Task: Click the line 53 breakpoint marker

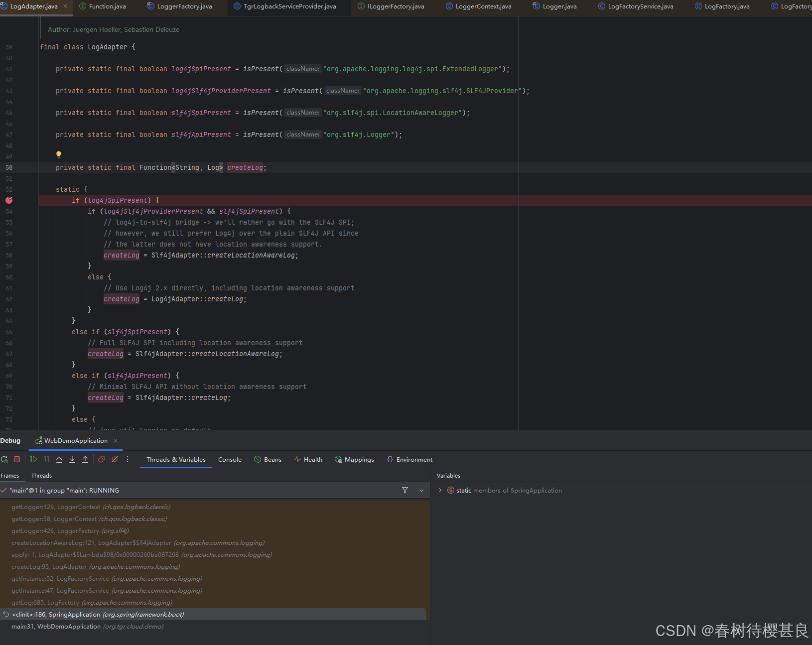Action: click(x=9, y=200)
